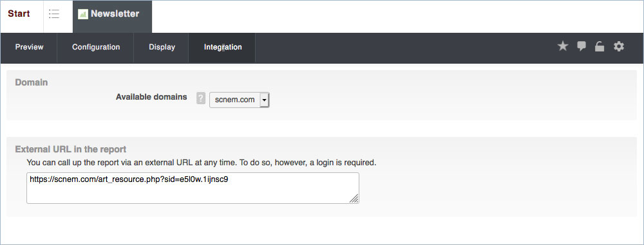Open the Display tab
The image size is (644, 245).
pyautogui.click(x=162, y=47)
